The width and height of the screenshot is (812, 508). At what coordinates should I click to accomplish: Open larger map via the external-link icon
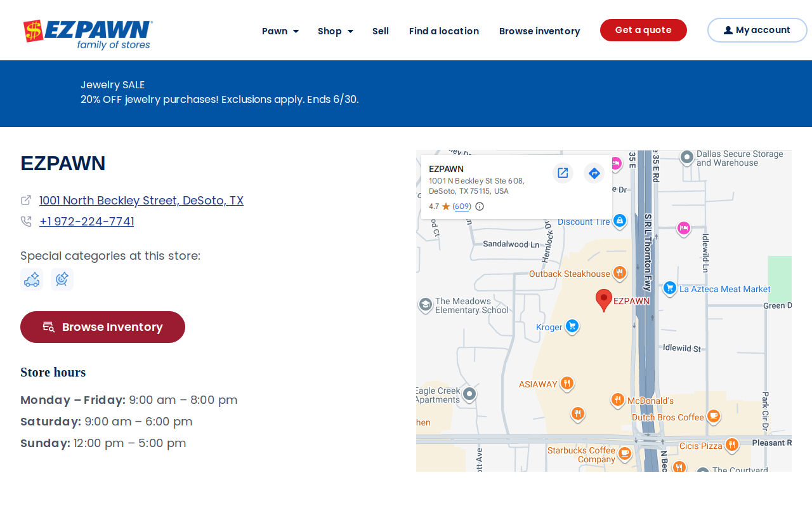563,173
